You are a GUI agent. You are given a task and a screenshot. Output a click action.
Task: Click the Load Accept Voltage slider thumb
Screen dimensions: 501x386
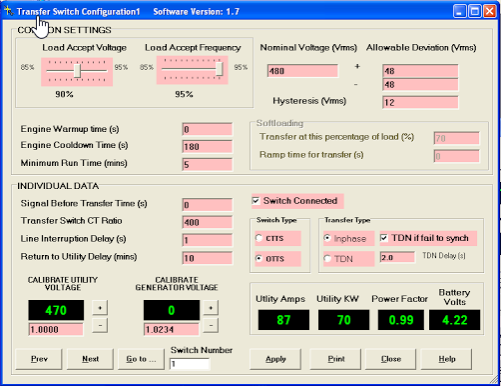[77, 71]
